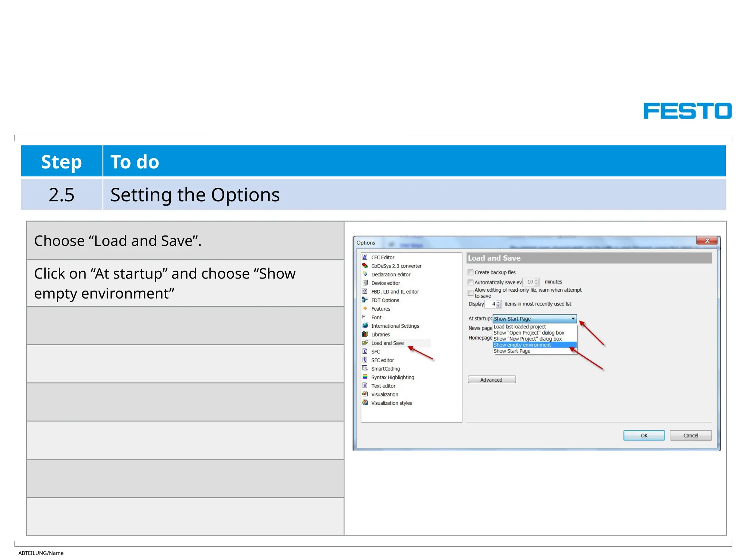Click the SmartCoding icon
The width and height of the screenshot is (747, 560).
click(365, 369)
